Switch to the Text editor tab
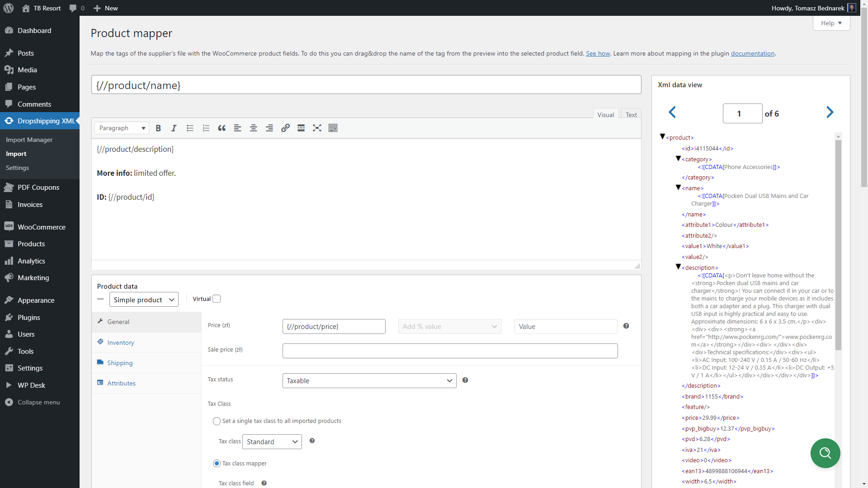Screen dimensions: 868x488 click(631, 115)
